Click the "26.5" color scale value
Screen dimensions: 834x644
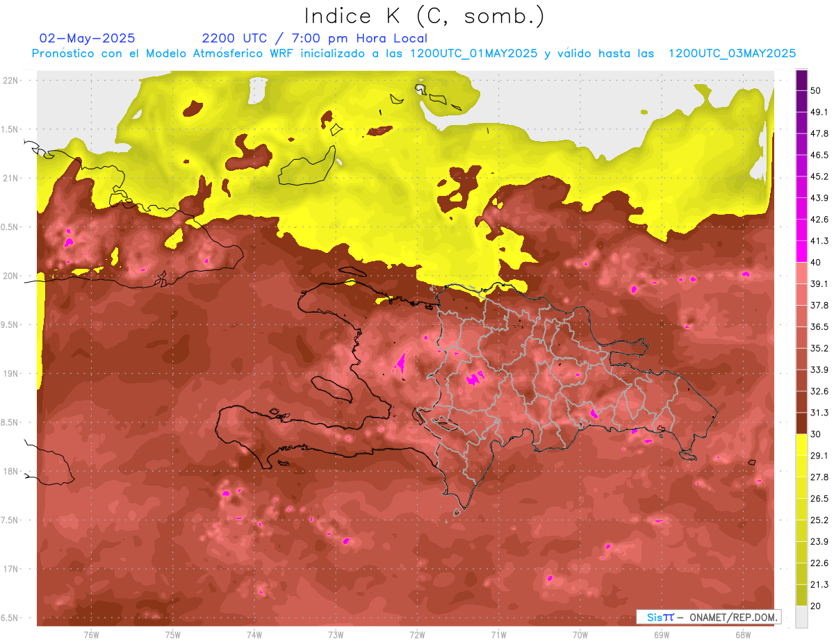819,499
